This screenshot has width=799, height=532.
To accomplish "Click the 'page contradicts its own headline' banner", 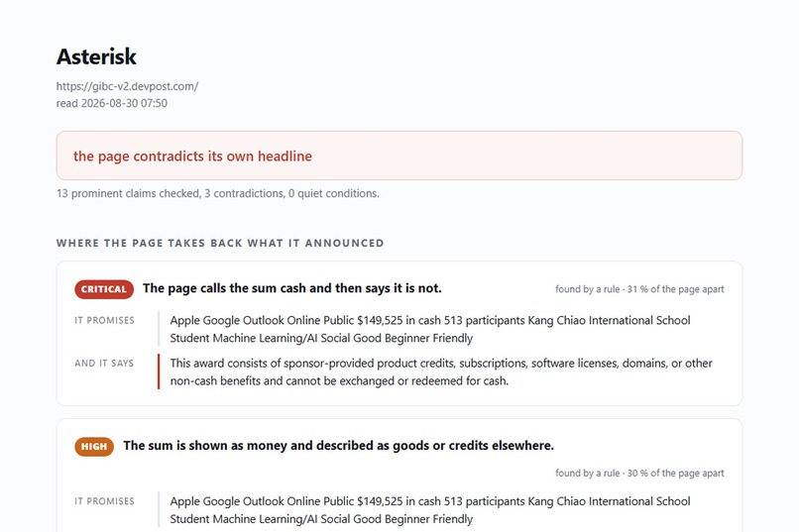I will coord(399,156).
